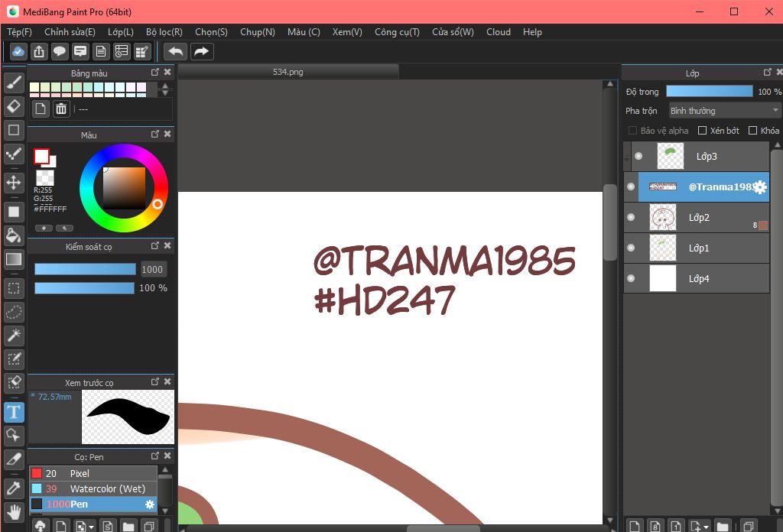Click the export share toolbar icon

pyautogui.click(x=39, y=51)
